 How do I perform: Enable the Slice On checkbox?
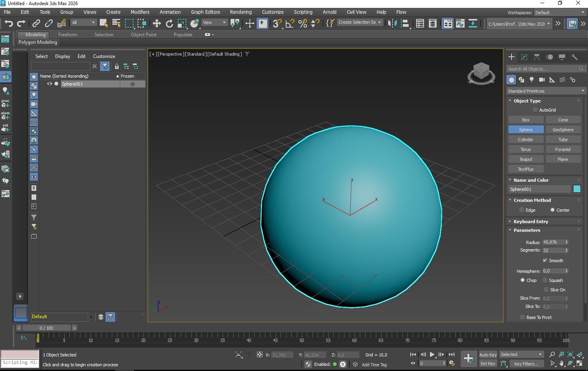pos(547,289)
